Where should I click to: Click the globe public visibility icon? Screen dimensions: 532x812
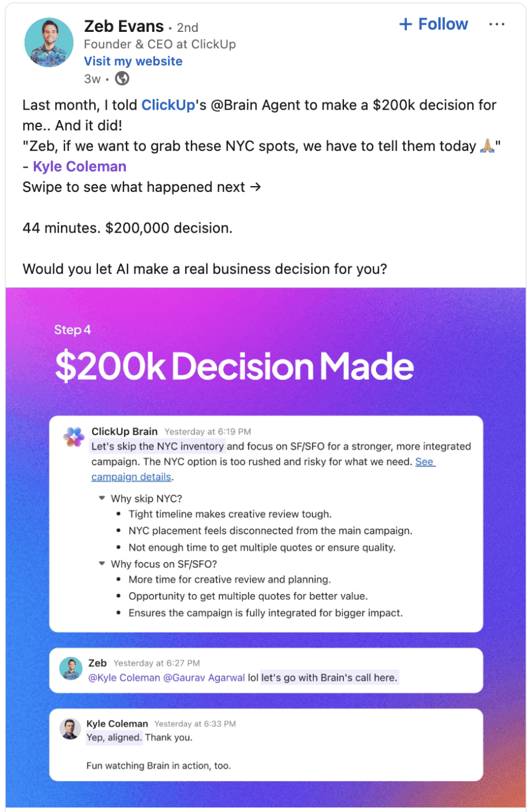click(x=122, y=78)
